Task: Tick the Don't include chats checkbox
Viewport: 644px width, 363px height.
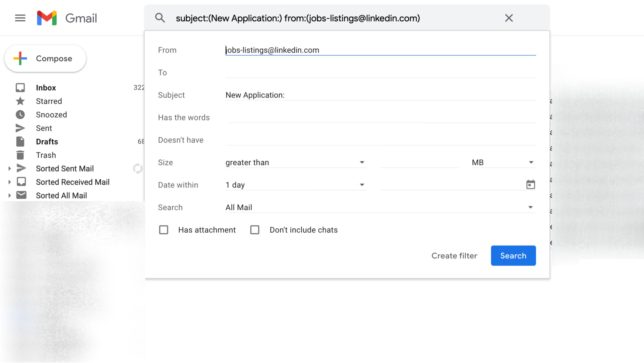Action: point(255,230)
